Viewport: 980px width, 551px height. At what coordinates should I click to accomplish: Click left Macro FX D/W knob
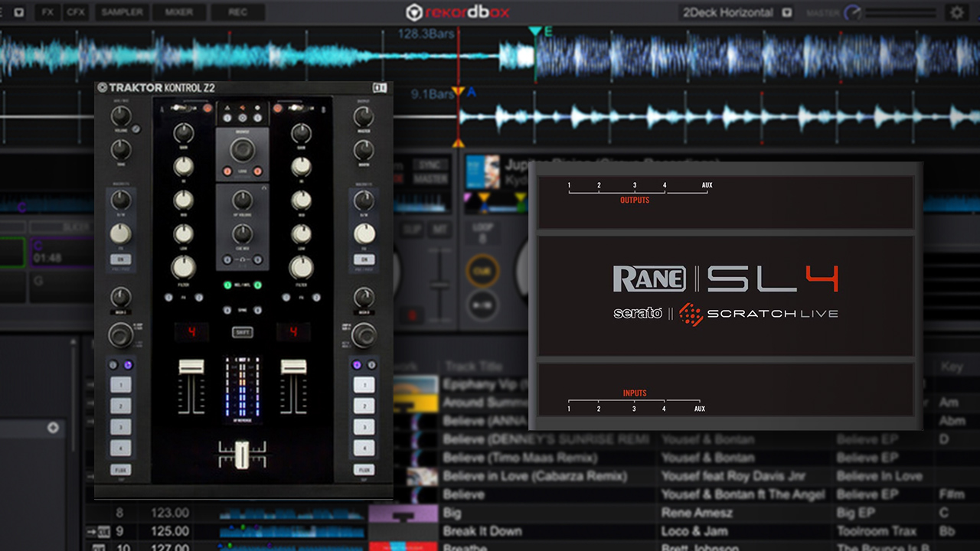[120, 201]
